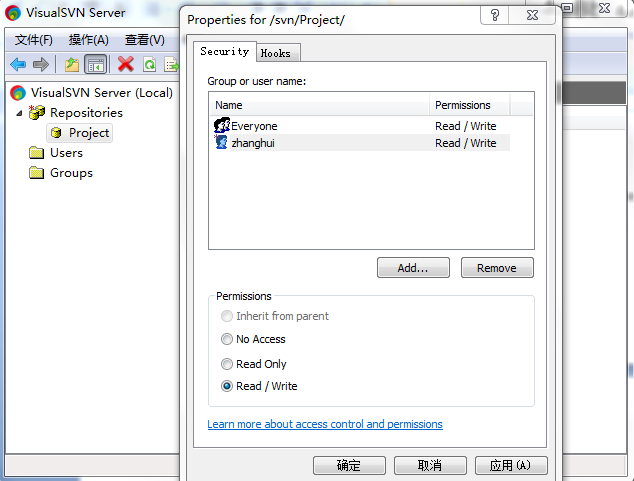The image size is (634, 481).
Task: Switch to the Security tab
Action: (x=225, y=52)
